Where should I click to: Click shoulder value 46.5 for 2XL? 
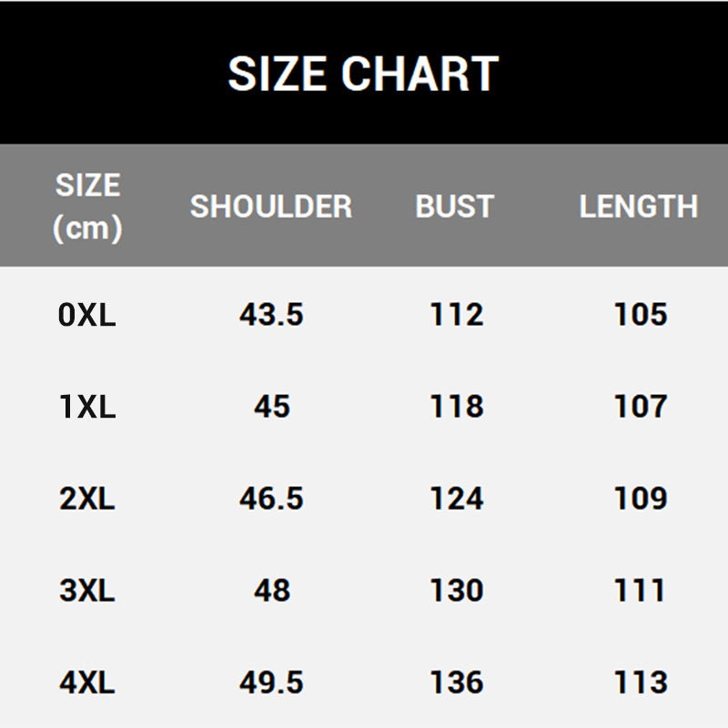(271, 499)
